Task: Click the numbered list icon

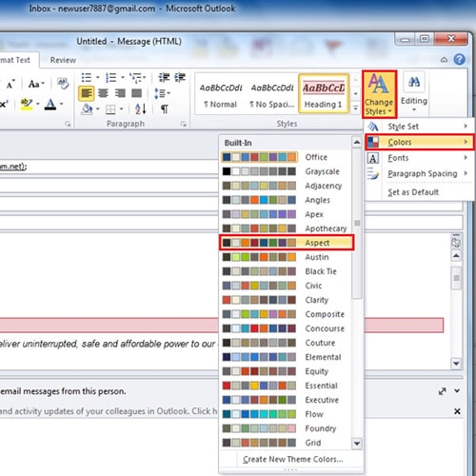Action: pos(111,77)
